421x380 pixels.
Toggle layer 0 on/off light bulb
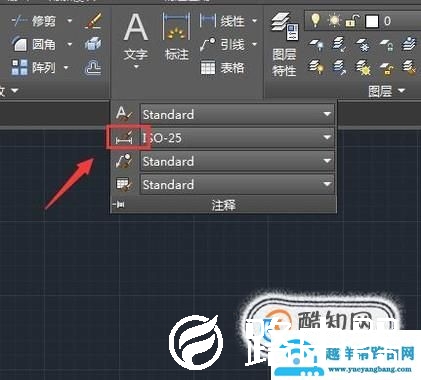coord(315,20)
